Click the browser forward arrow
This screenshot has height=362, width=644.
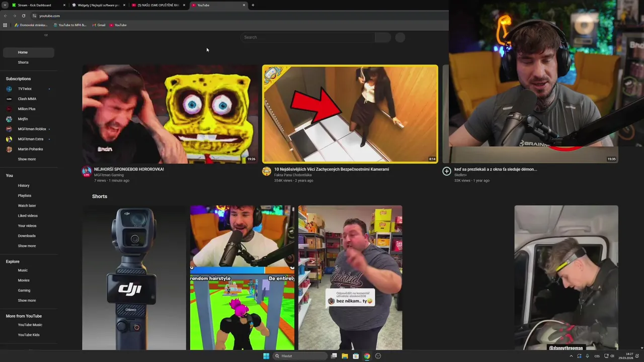click(x=14, y=16)
